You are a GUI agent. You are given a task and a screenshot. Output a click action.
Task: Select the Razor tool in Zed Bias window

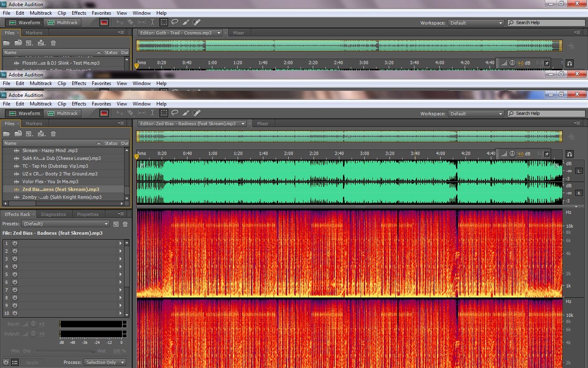click(130, 113)
